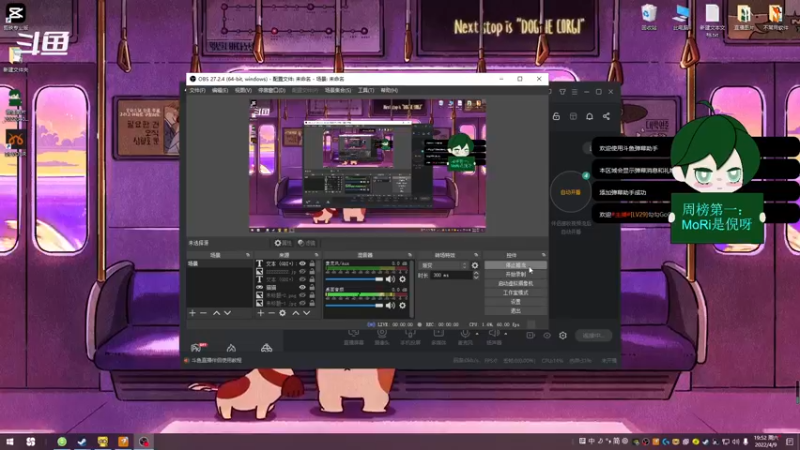Hide the bright 文本 (GDI+) source via eye
800x450 pixels.
pyautogui.click(x=302, y=264)
